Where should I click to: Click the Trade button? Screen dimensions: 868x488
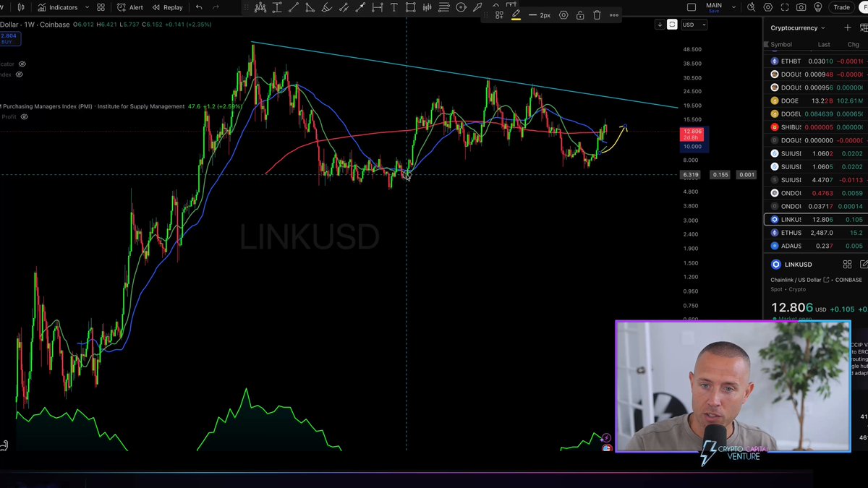tap(842, 7)
